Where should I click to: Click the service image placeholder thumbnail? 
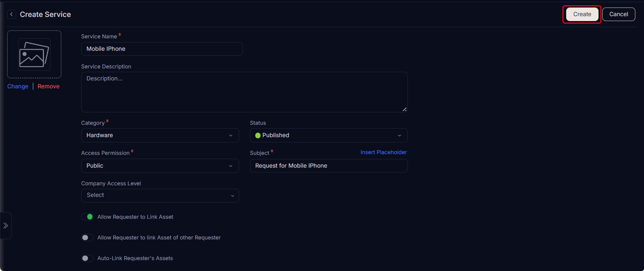tap(34, 55)
